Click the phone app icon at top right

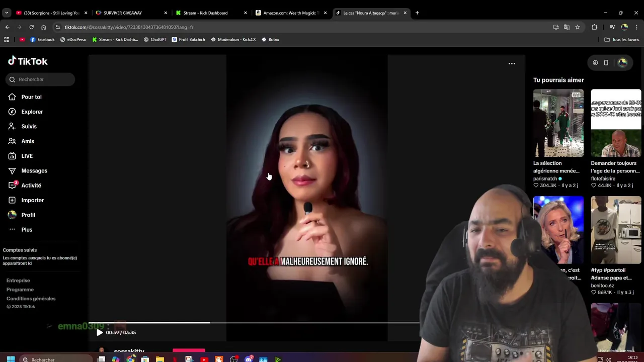click(x=606, y=63)
